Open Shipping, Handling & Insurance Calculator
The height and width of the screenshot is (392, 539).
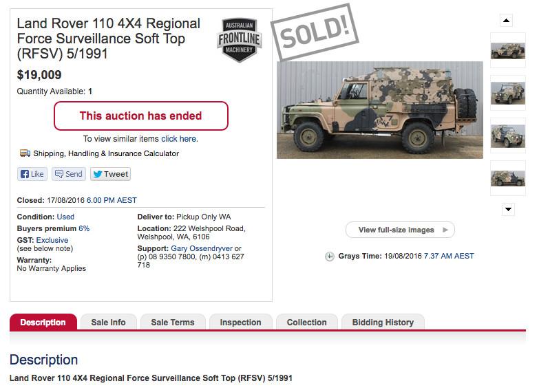106,153
